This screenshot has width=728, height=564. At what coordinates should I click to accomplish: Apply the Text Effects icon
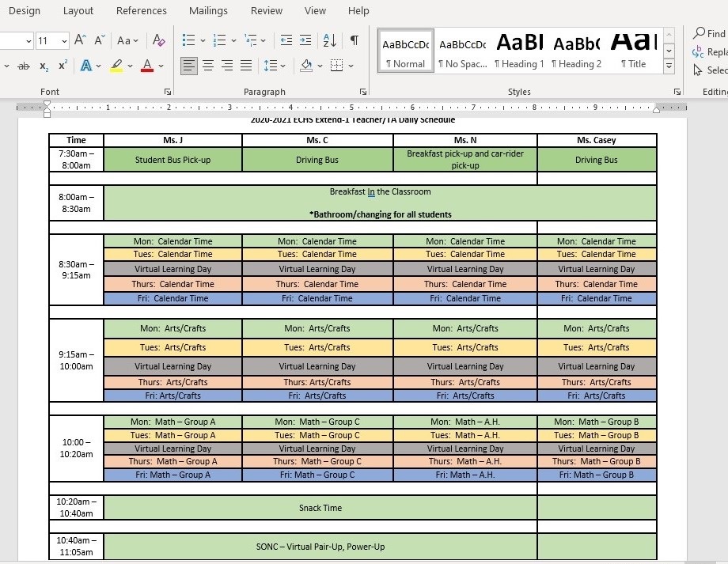coord(86,66)
